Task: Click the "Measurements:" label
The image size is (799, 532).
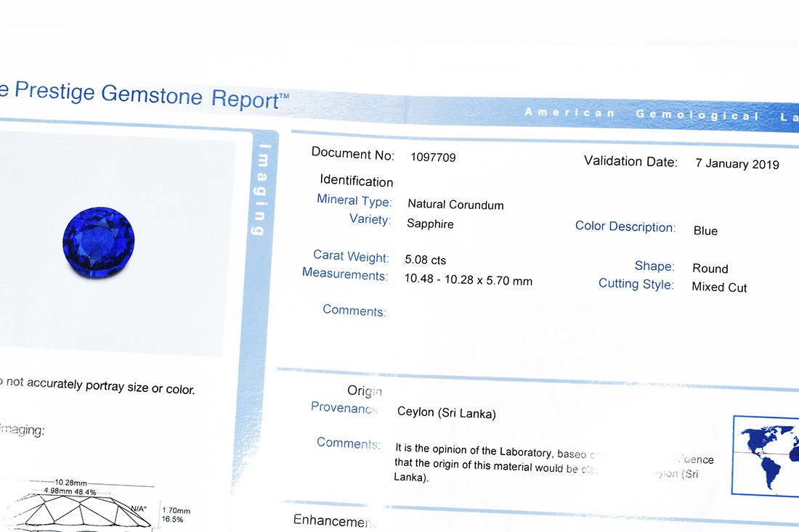Action: (x=345, y=274)
